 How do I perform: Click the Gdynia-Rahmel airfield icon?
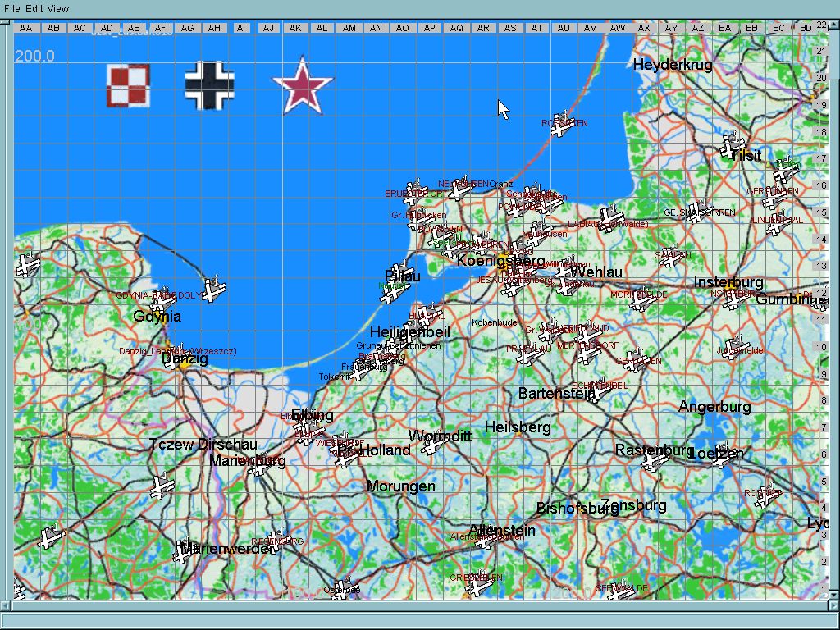click(x=163, y=299)
